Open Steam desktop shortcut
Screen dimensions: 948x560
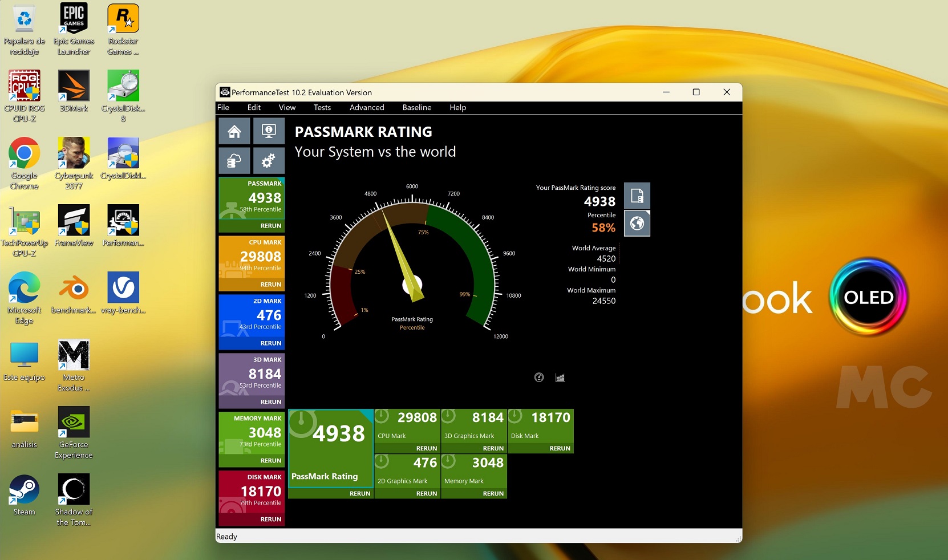pos(24,495)
